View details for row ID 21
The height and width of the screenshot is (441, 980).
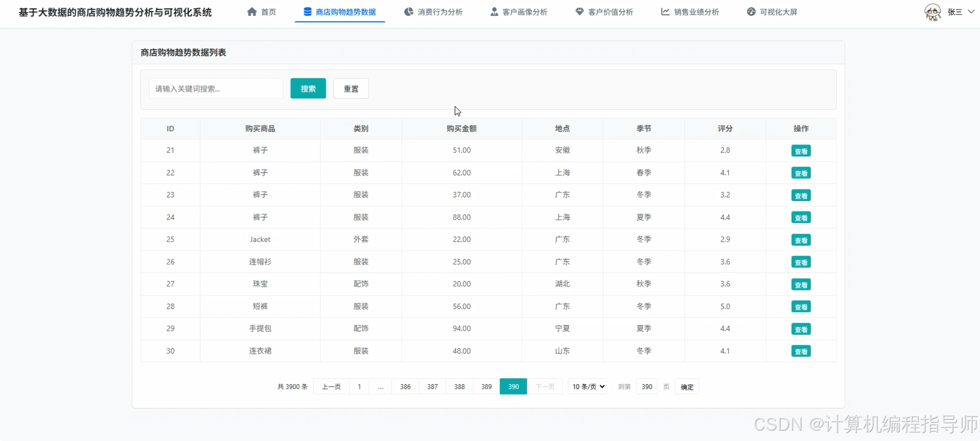point(801,151)
